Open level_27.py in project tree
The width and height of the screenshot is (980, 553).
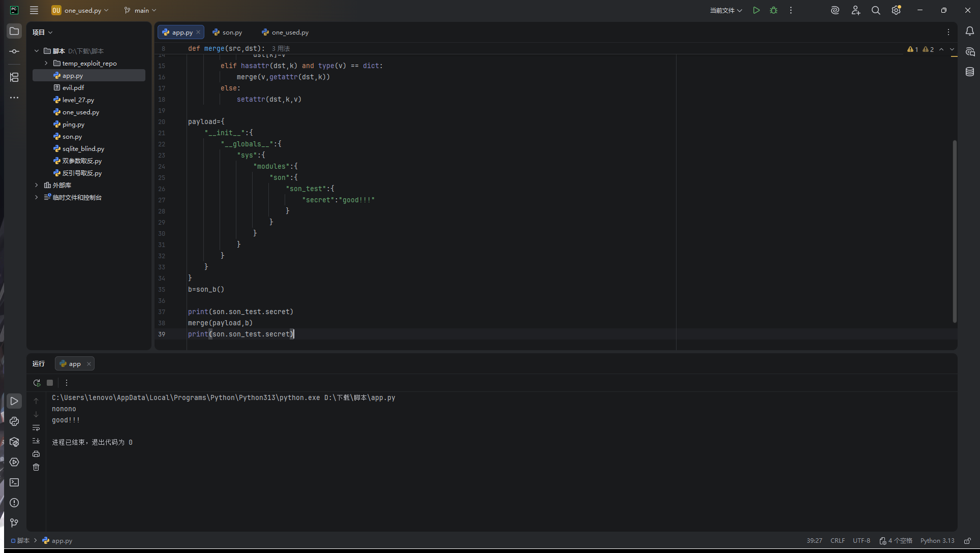tap(78, 100)
